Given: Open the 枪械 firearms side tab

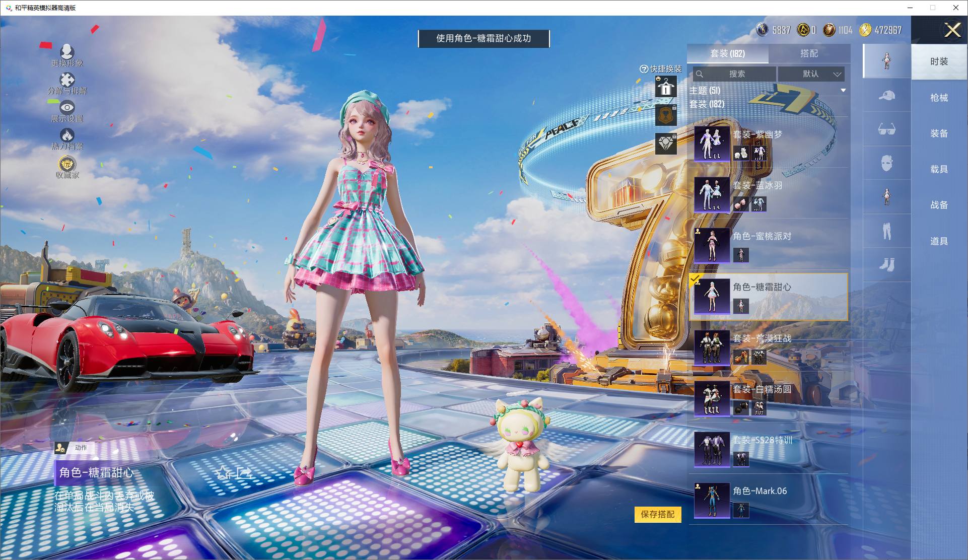Looking at the screenshot, I should point(939,98).
